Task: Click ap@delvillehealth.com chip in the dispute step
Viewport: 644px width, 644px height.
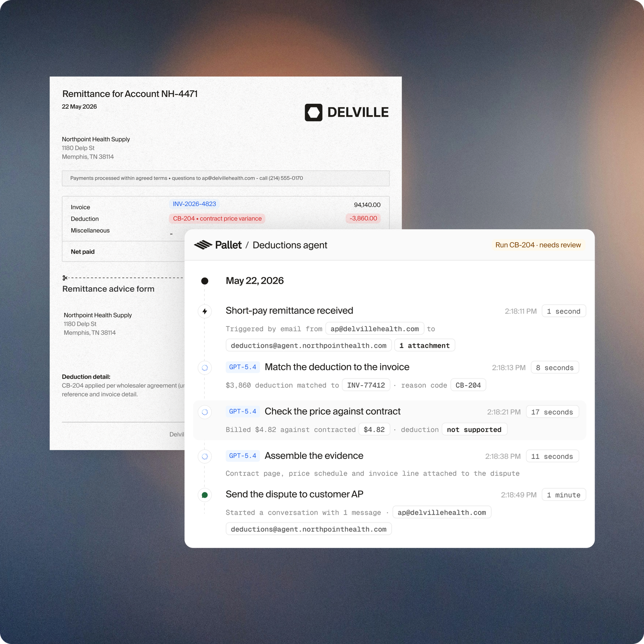Action: coord(442,512)
